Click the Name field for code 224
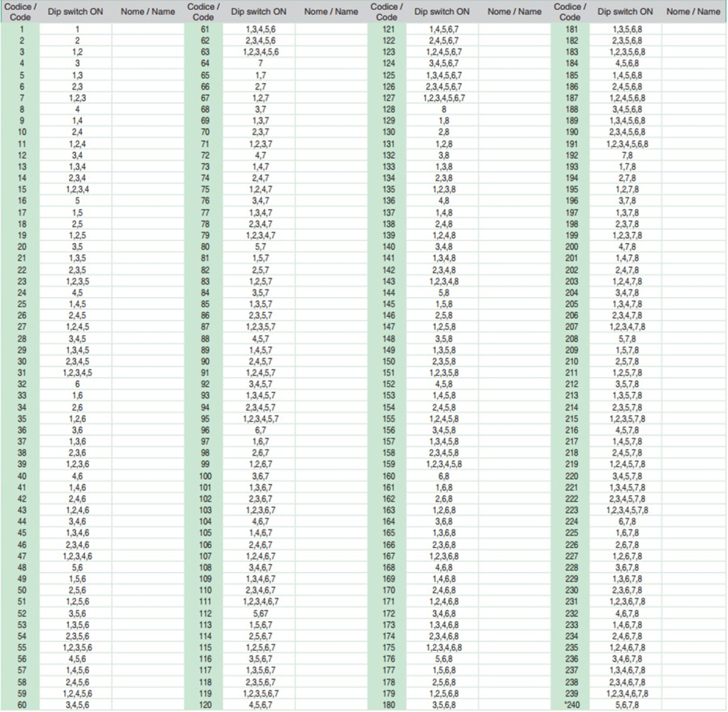The height and width of the screenshot is (712, 728). pyautogui.click(x=693, y=521)
